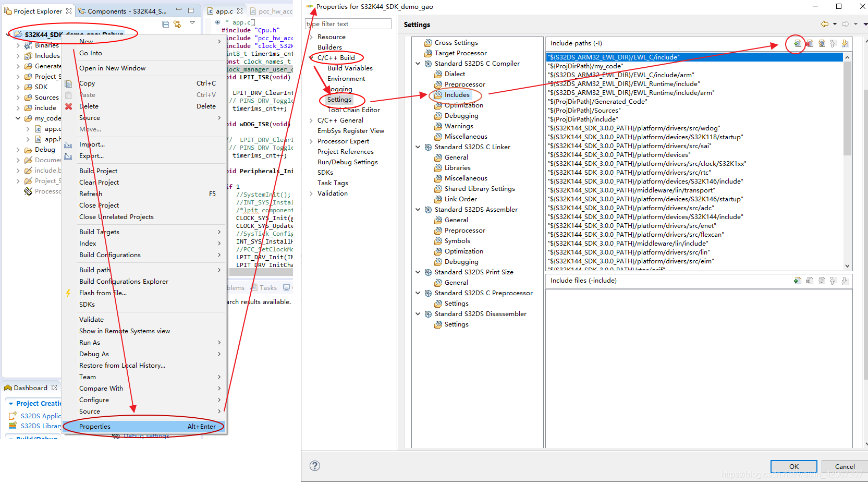Select the Includes node in Project Explorer

point(47,56)
